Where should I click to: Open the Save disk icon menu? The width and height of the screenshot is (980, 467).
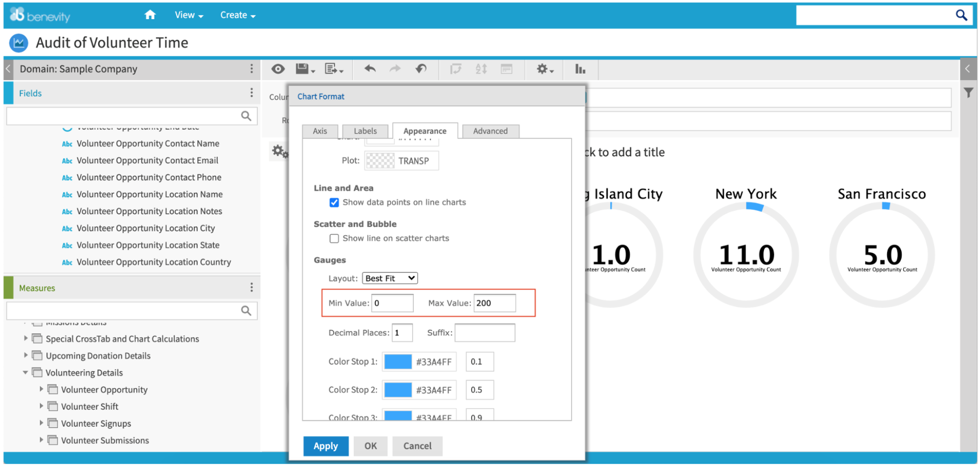pyautogui.click(x=305, y=69)
